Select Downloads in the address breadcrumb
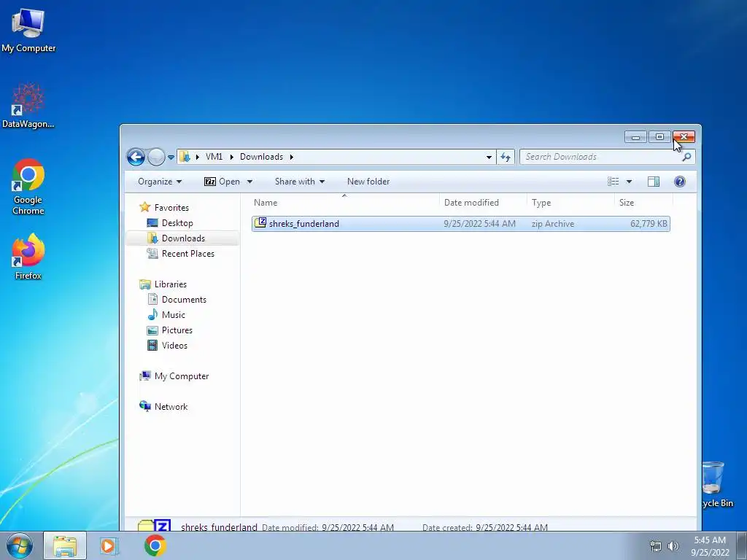747x560 pixels. (261, 157)
